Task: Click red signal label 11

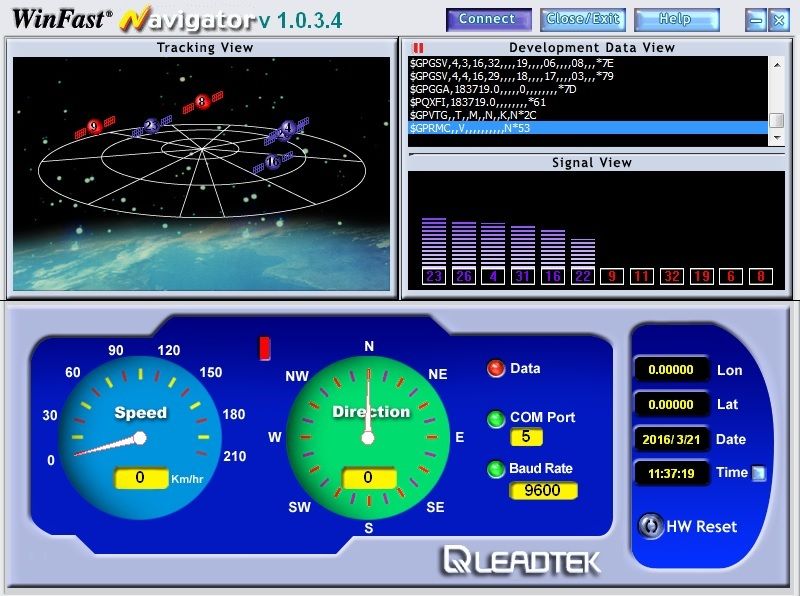Action: tap(642, 276)
